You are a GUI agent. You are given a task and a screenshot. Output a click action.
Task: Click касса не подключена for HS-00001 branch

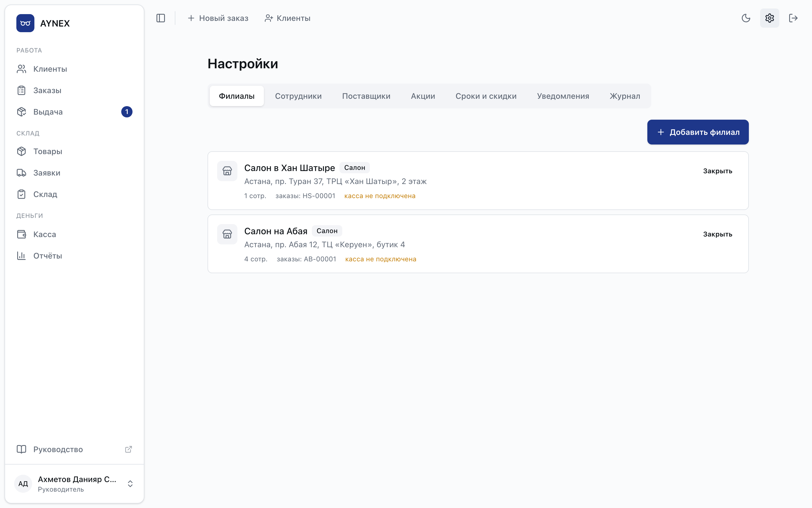tap(380, 196)
